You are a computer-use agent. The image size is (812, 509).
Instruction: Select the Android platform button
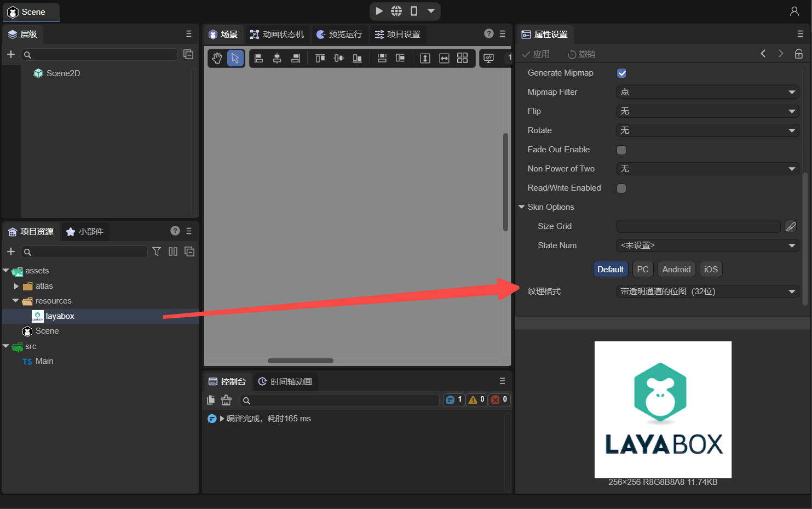[676, 270]
